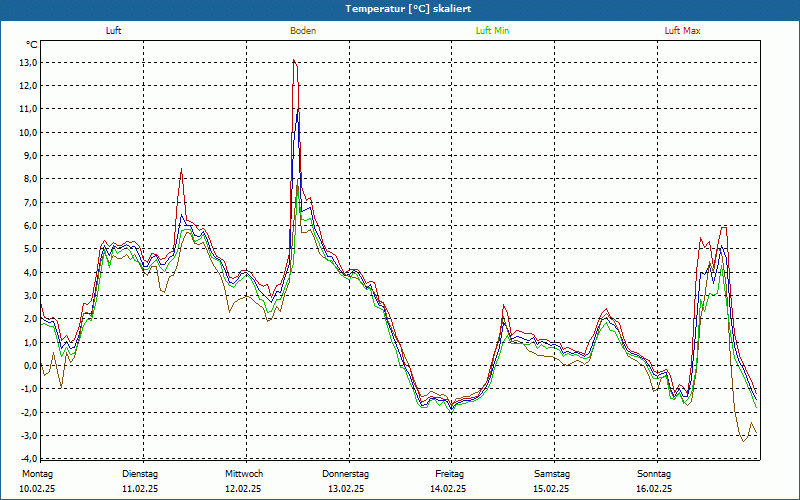Click the date '12.02.25'
The height and width of the screenshot is (500, 800).
[x=243, y=489]
